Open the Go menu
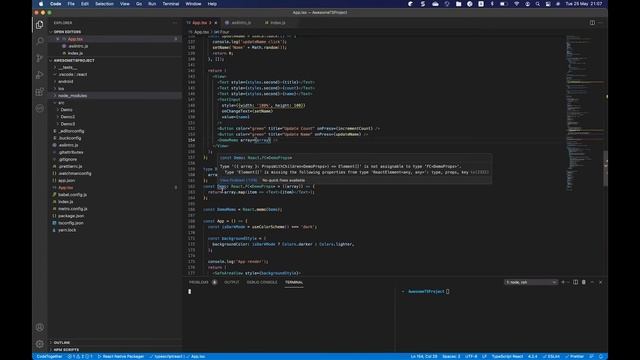 139,4
